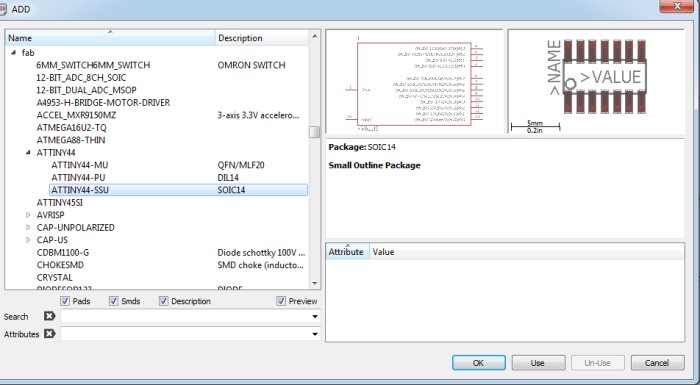
Task: Click the SOIC14 package footprint preview
Action: tap(596, 82)
